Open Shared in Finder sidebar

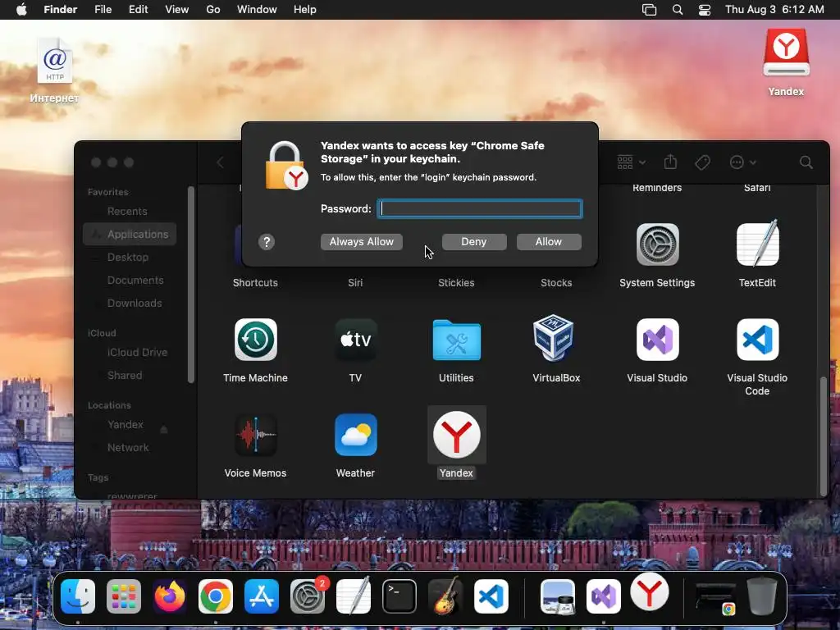125,376
